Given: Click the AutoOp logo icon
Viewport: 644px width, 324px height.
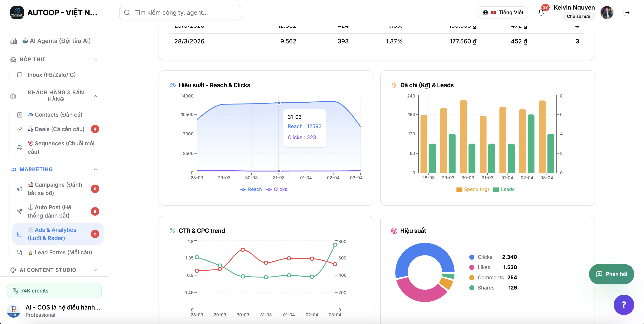Looking at the screenshot, I should (17, 13).
